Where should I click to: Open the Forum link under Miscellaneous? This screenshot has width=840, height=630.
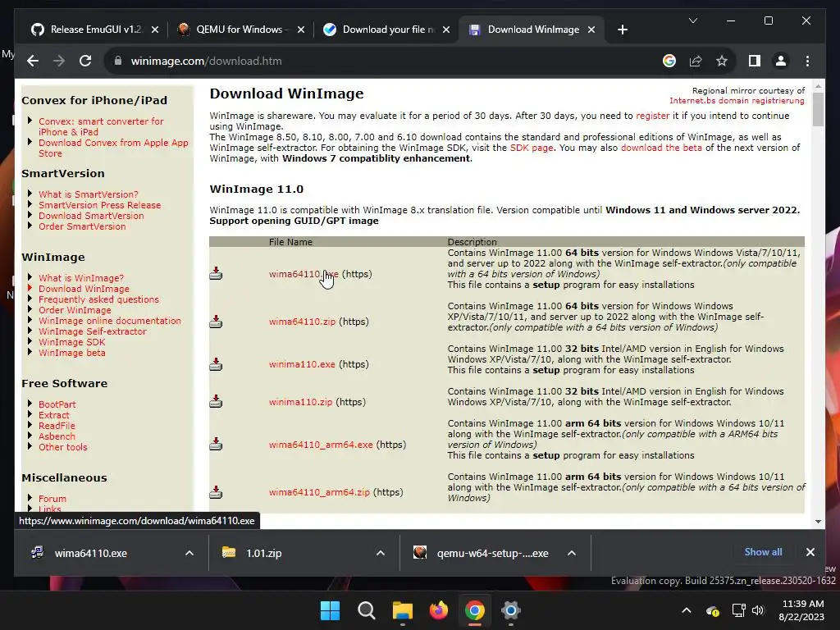(52, 499)
